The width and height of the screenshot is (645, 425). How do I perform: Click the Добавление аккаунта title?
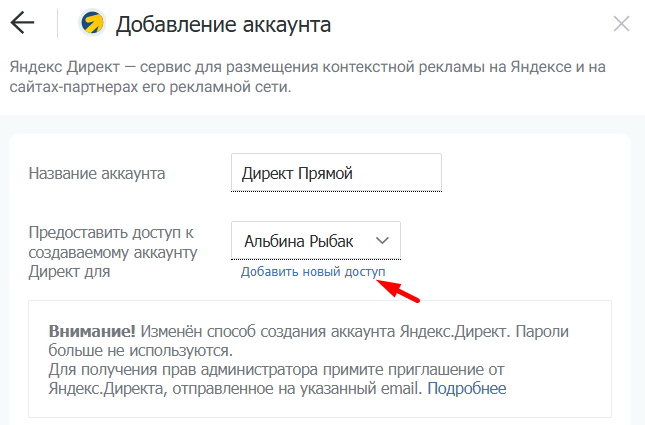coord(223,23)
